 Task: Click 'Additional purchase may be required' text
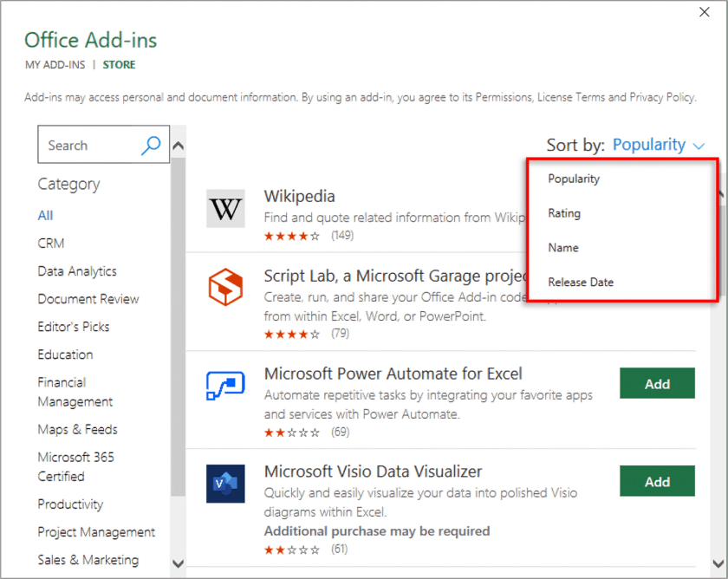coord(377,531)
